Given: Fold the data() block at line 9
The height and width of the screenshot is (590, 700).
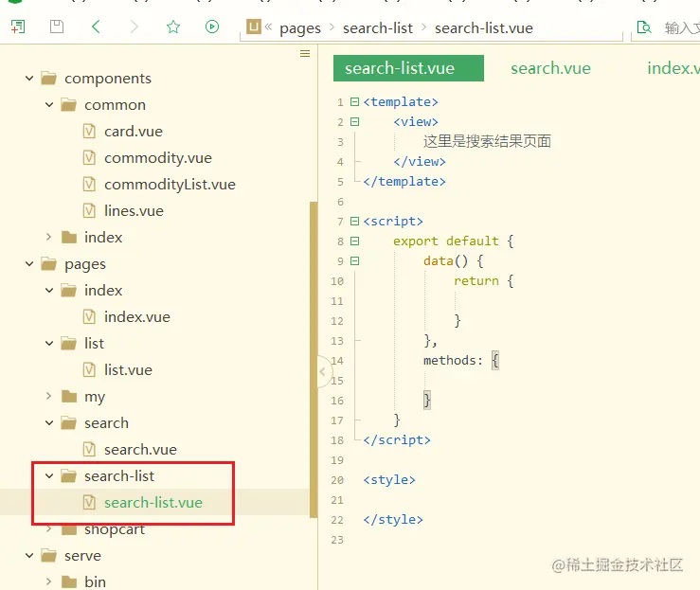Looking at the screenshot, I should tap(355, 261).
